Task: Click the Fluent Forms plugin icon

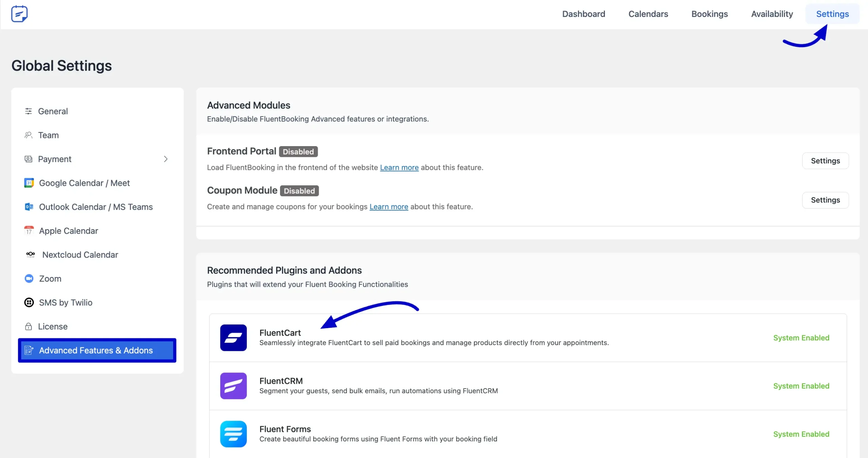Action: click(x=233, y=434)
